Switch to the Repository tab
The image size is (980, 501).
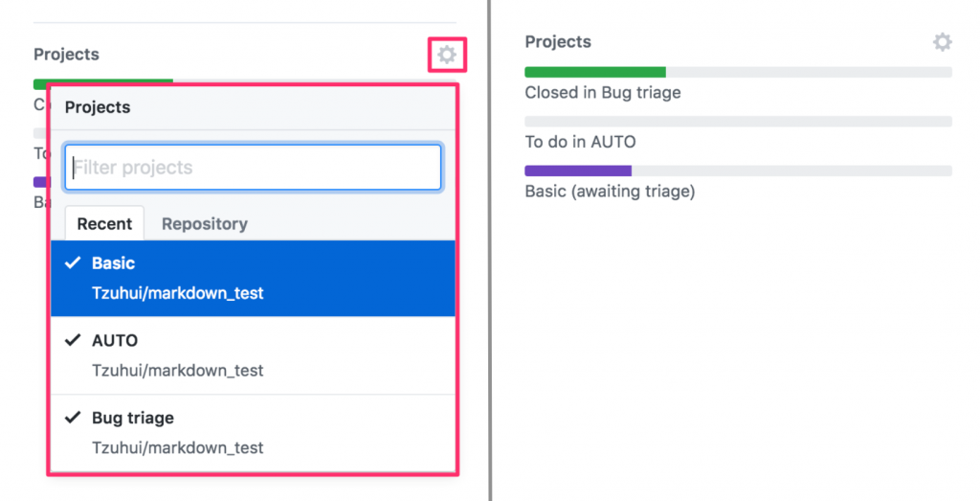(x=204, y=223)
